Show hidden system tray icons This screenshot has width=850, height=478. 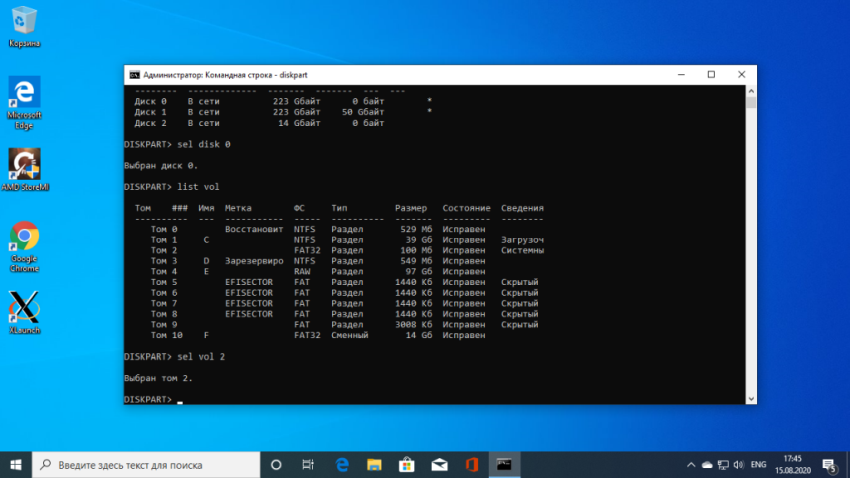pos(690,465)
